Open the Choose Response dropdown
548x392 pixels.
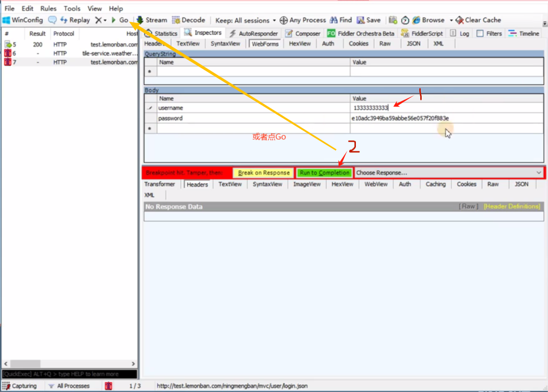[449, 172]
